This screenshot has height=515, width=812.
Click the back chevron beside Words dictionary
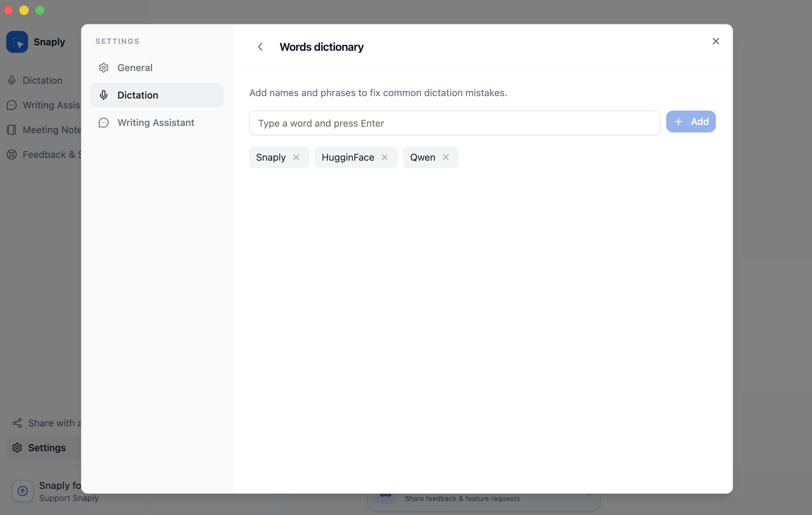coord(260,47)
